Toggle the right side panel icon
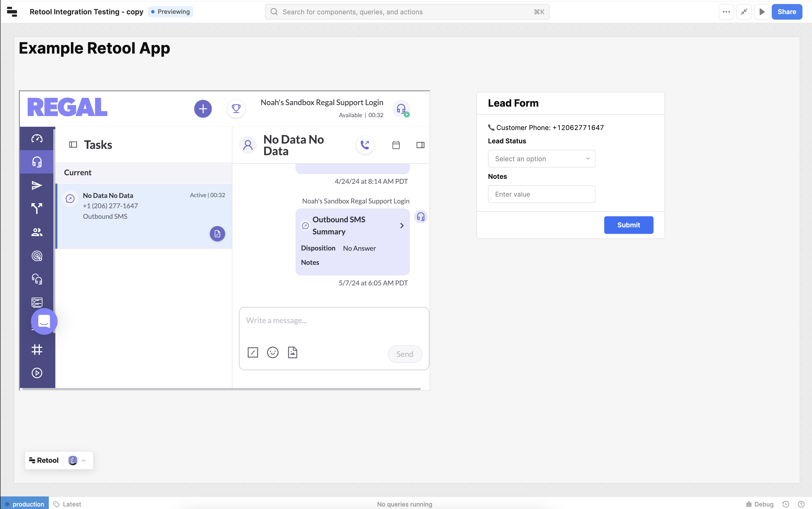812x509 pixels. pos(420,145)
